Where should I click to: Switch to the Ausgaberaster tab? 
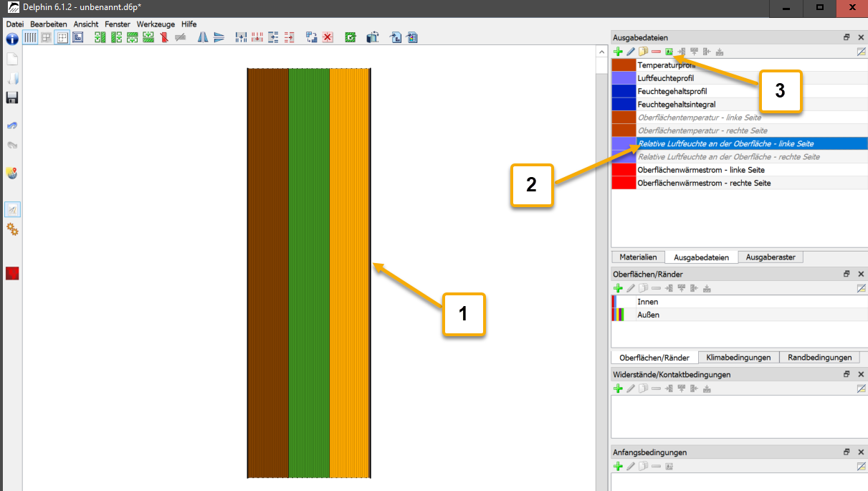[771, 257]
